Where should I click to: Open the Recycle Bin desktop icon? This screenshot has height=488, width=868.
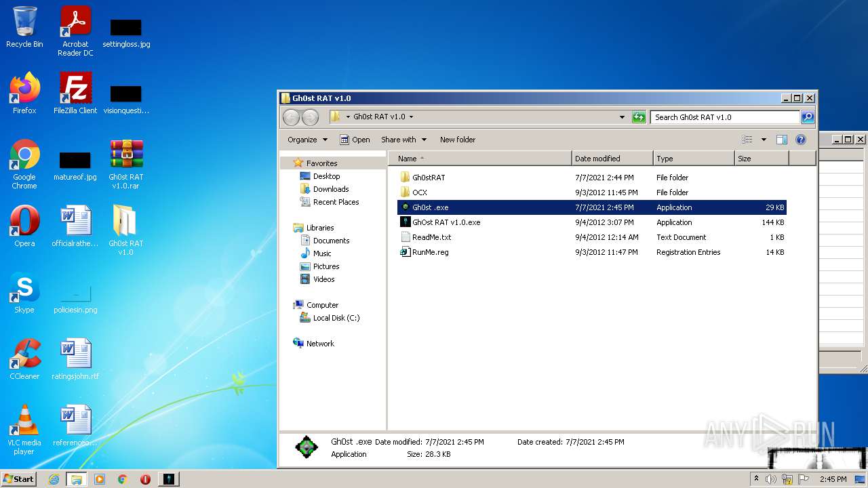tap(24, 28)
